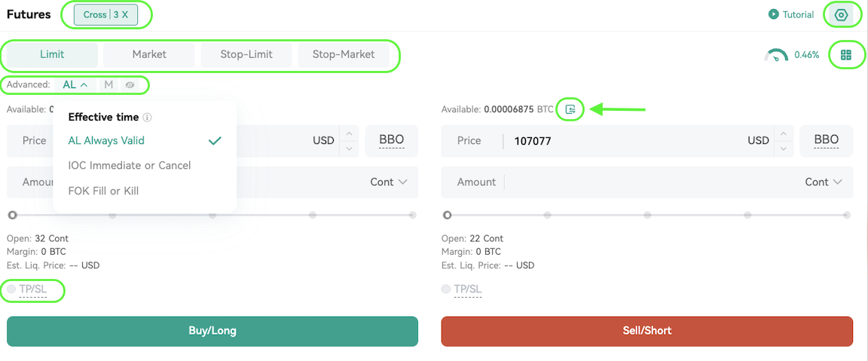This screenshot has height=361, width=868.
Task: Toggle the M maker-only option
Action: click(x=109, y=84)
